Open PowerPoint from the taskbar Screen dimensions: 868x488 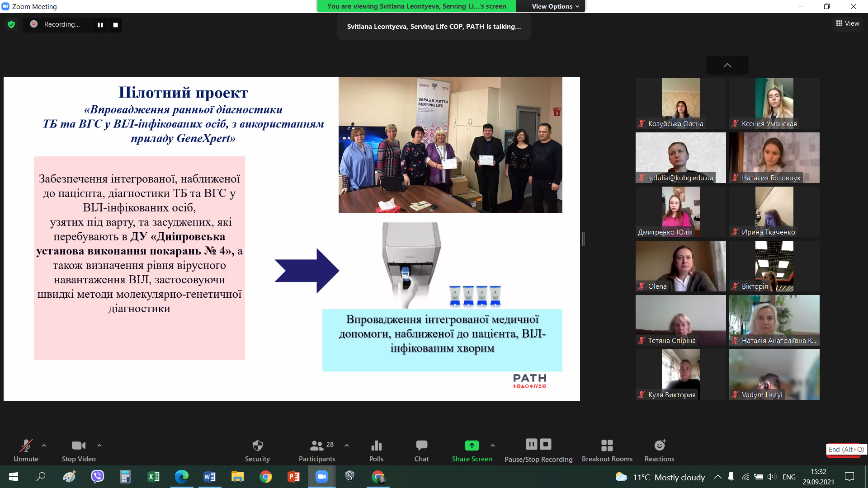coord(293,477)
